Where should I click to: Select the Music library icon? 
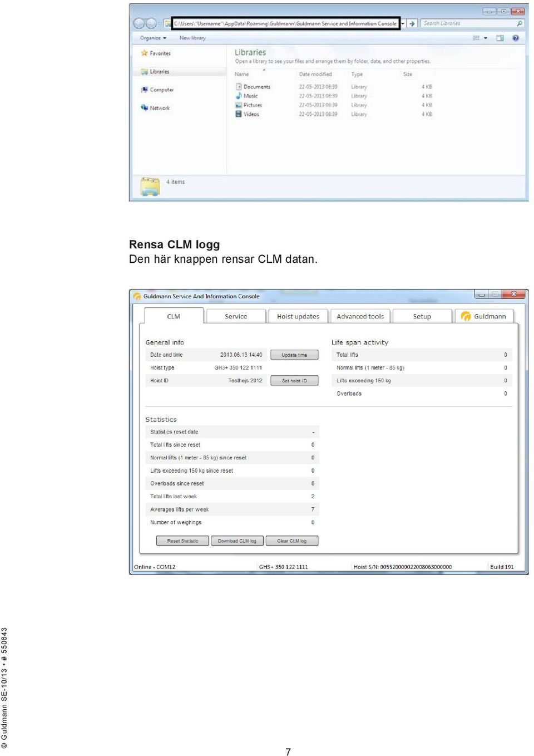click(x=239, y=96)
